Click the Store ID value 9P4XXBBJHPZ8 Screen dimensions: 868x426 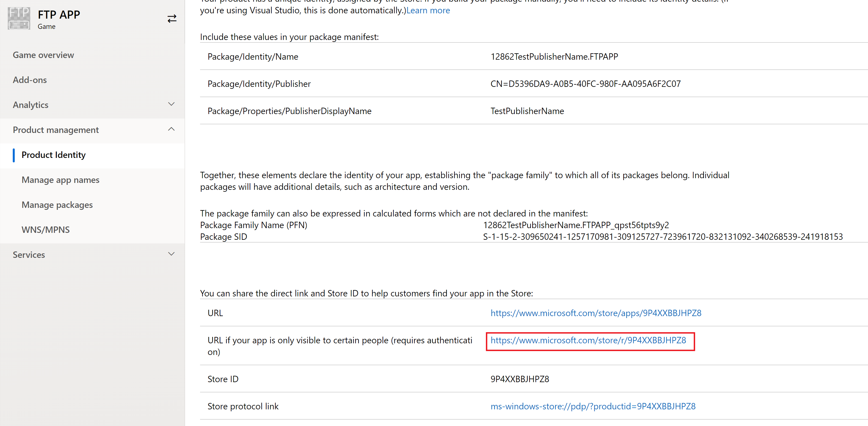(519, 379)
